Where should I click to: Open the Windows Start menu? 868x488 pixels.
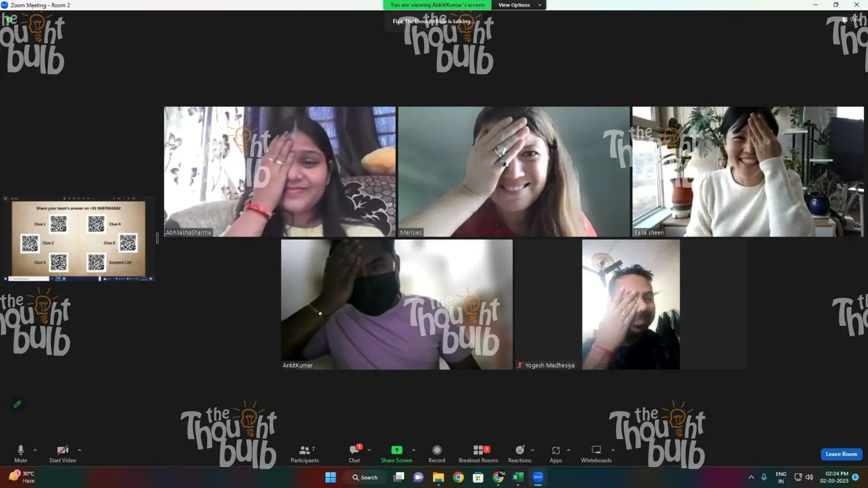pos(330,477)
